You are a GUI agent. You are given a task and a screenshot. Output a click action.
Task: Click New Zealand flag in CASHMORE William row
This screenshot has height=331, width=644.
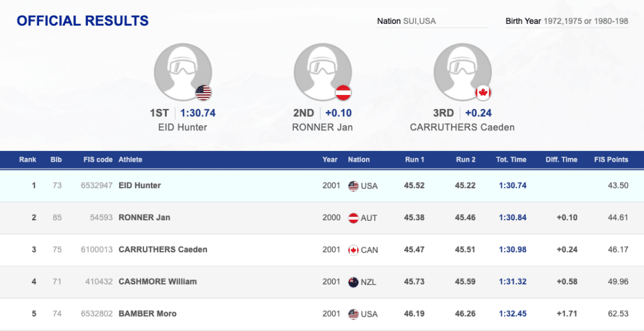click(353, 282)
